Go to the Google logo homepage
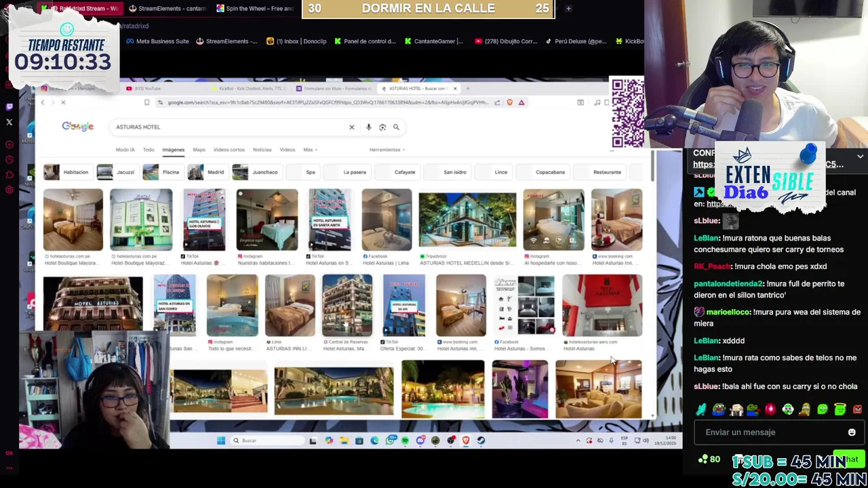The height and width of the screenshot is (488, 868). [78, 126]
